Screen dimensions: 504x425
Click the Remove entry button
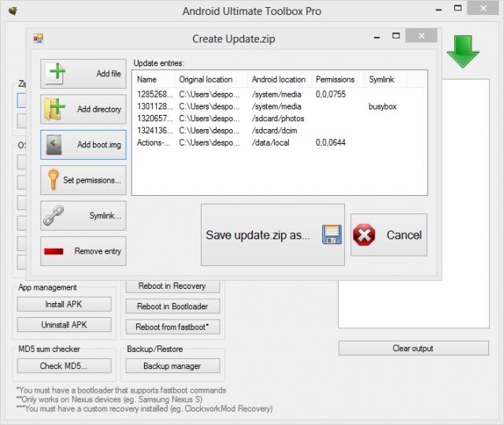click(x=83, y=251)
